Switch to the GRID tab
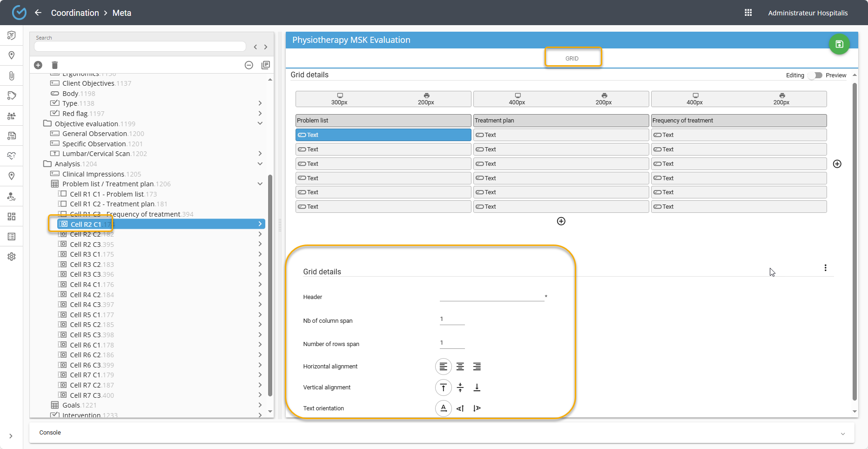868x449 pixels. click(572, 58)
